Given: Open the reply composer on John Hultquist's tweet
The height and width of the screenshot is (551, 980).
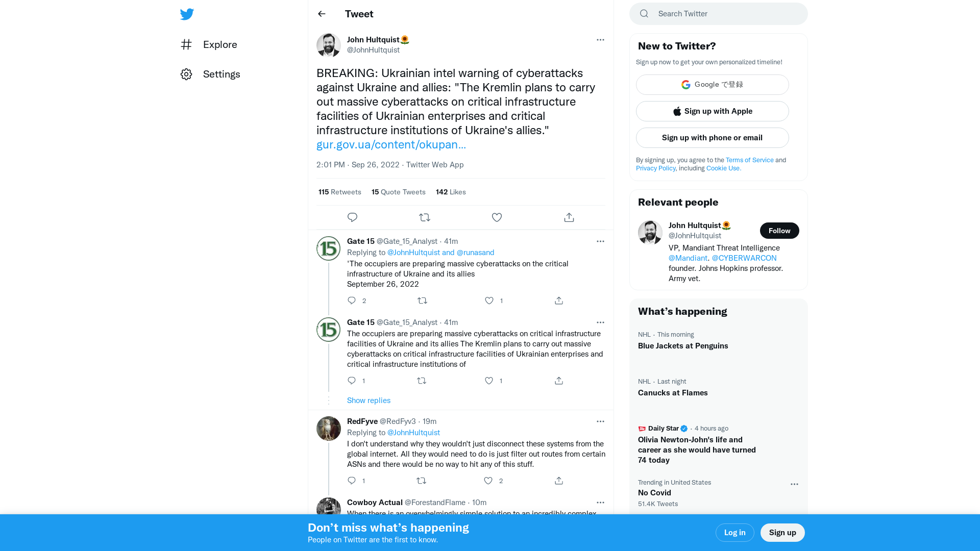Looking at the screenshot, I should (352, 217).
